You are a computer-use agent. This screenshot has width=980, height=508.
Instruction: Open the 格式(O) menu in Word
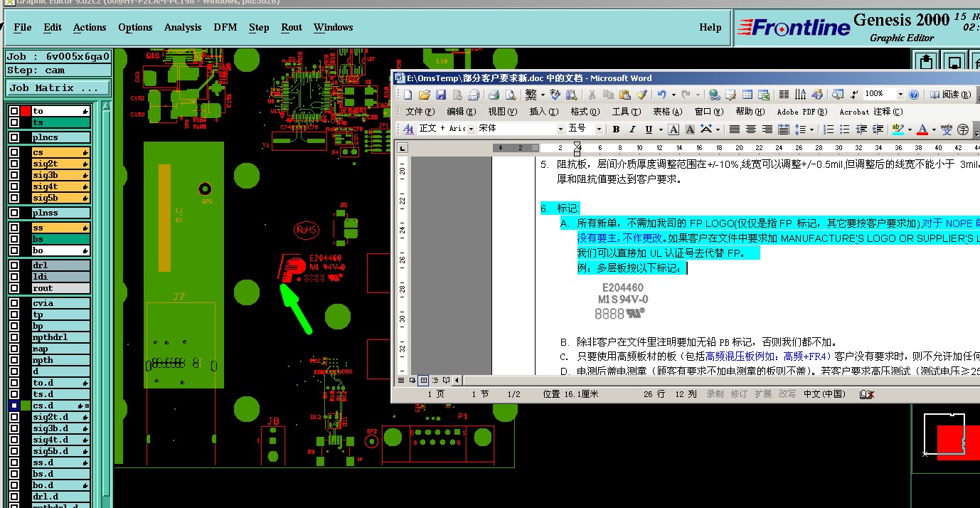pos(585,112)
